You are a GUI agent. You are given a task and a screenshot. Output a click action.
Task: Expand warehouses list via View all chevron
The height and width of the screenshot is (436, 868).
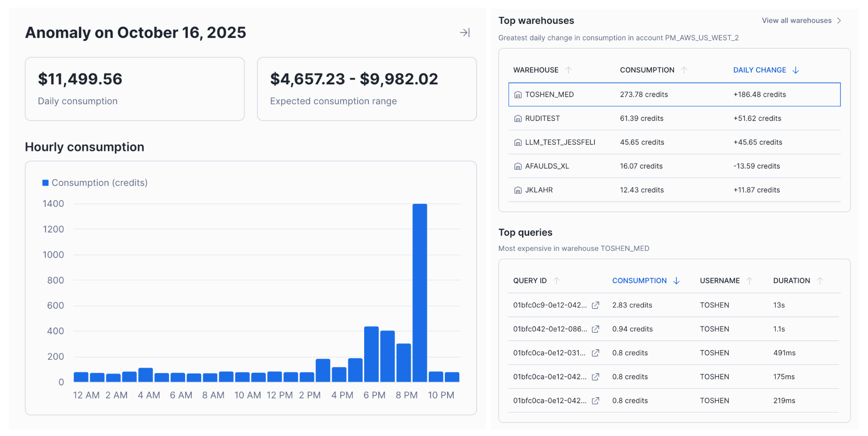point(838,20)
